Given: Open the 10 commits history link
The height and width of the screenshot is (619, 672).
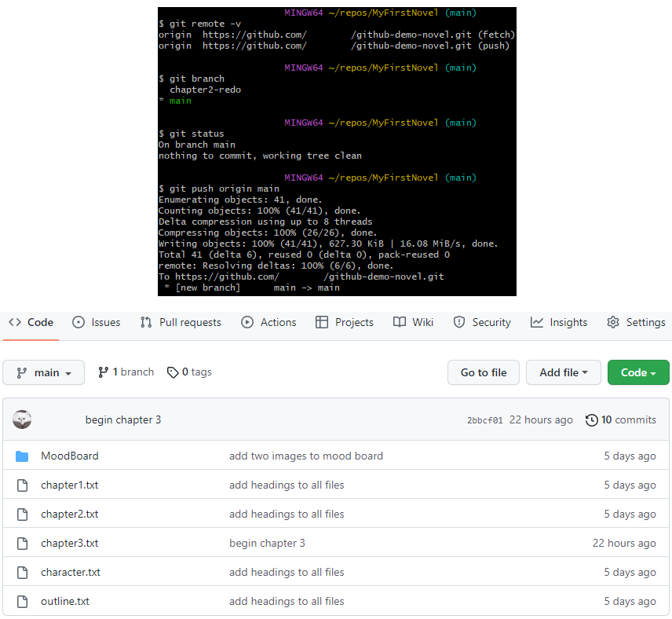Looking at the screenshot, I should (620, 419).
